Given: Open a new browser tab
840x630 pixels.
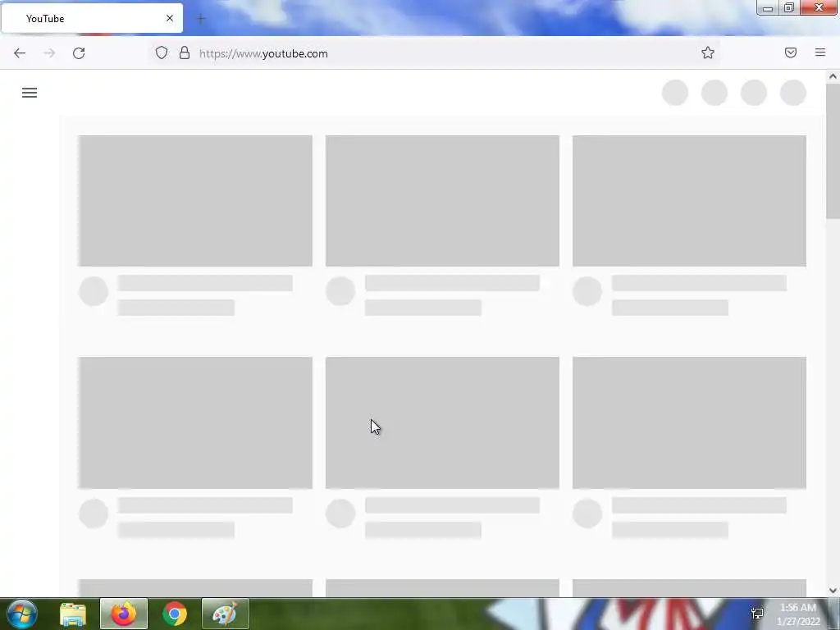Looking at the screenshot, I should coord(201,19).
